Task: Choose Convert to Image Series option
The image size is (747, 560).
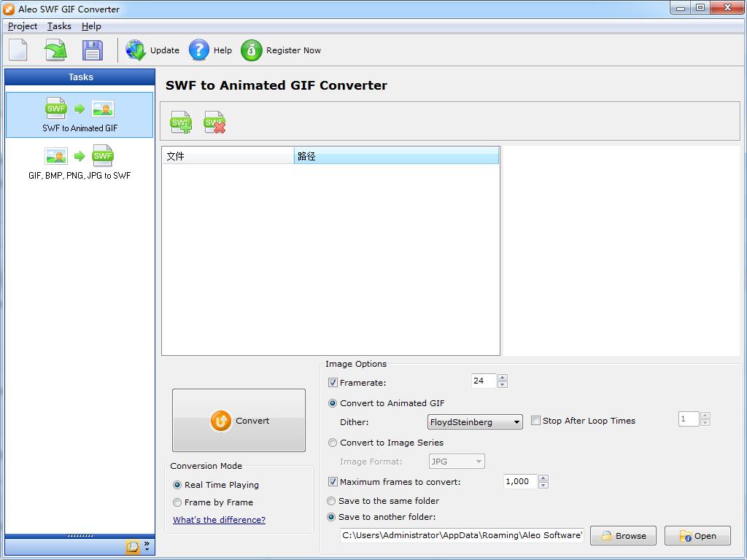Action: (x=333, y=443)
